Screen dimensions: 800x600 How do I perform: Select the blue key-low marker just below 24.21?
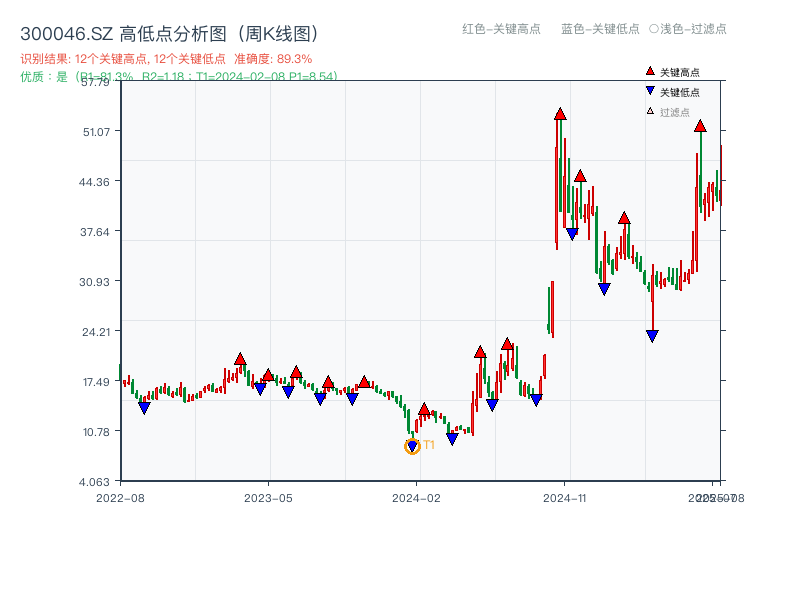[652, 336]
